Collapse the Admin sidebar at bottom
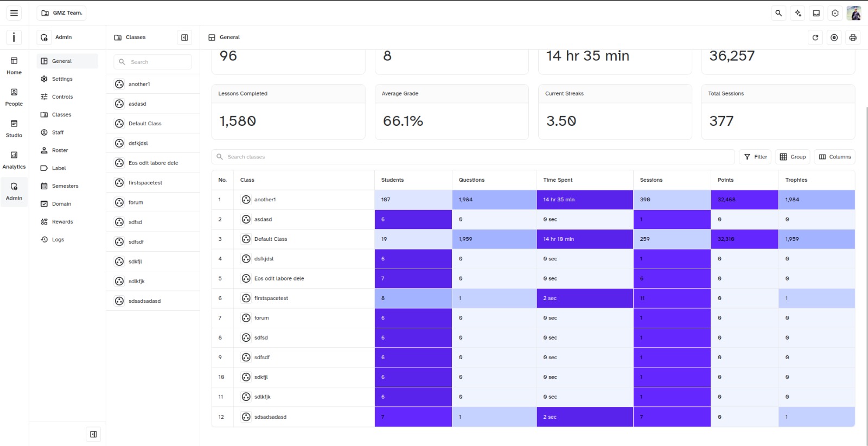This screenshot has width=868, height=446. pyautogui.click(x=93, y=434)
